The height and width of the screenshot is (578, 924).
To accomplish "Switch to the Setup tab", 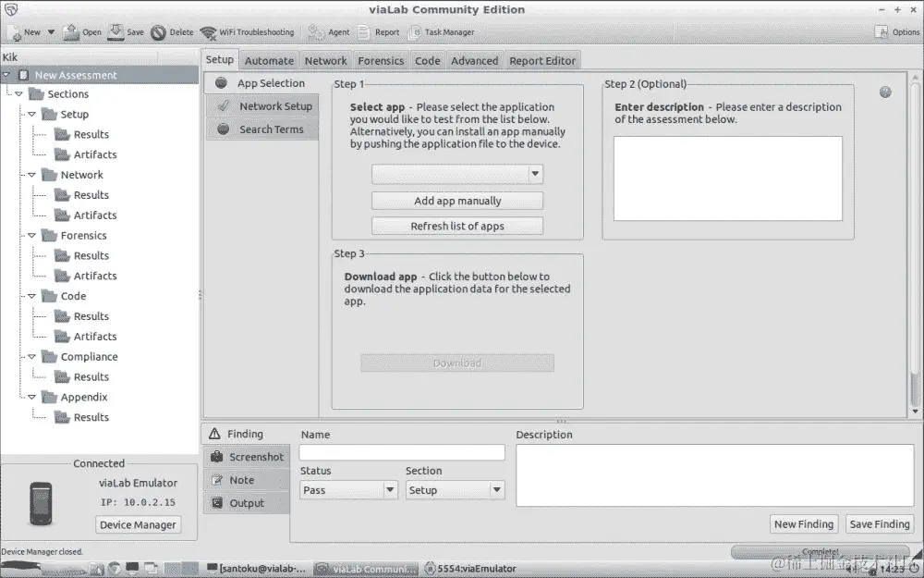I will (x=220, y=59).
